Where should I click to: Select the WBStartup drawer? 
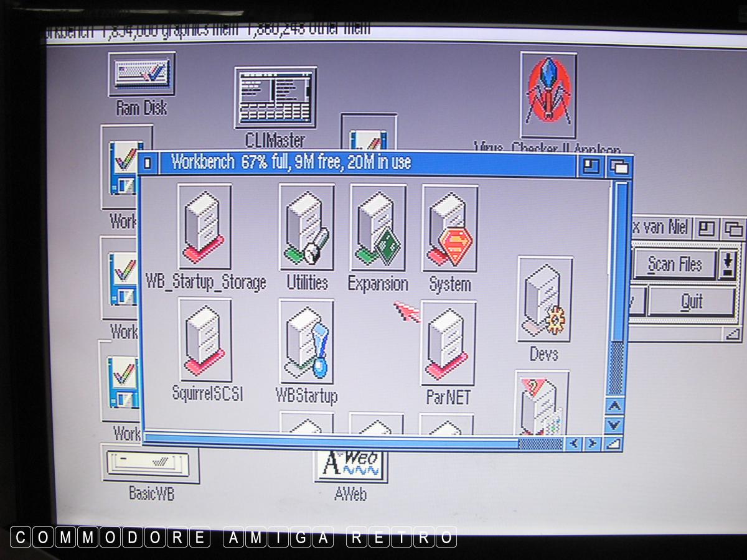click(306, 342)
